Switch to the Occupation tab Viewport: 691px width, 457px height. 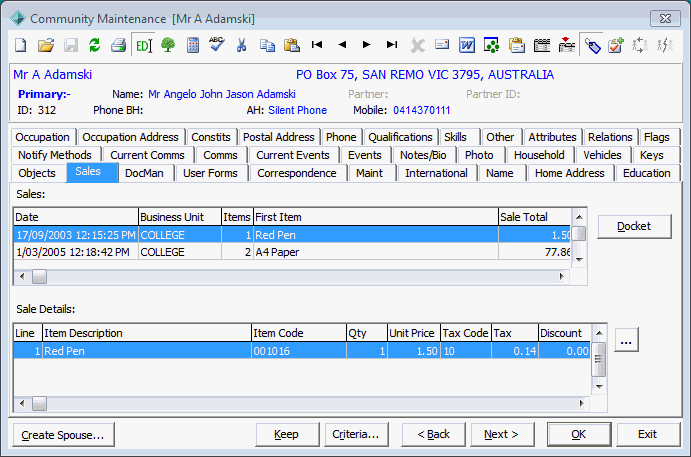click(42, 137)
